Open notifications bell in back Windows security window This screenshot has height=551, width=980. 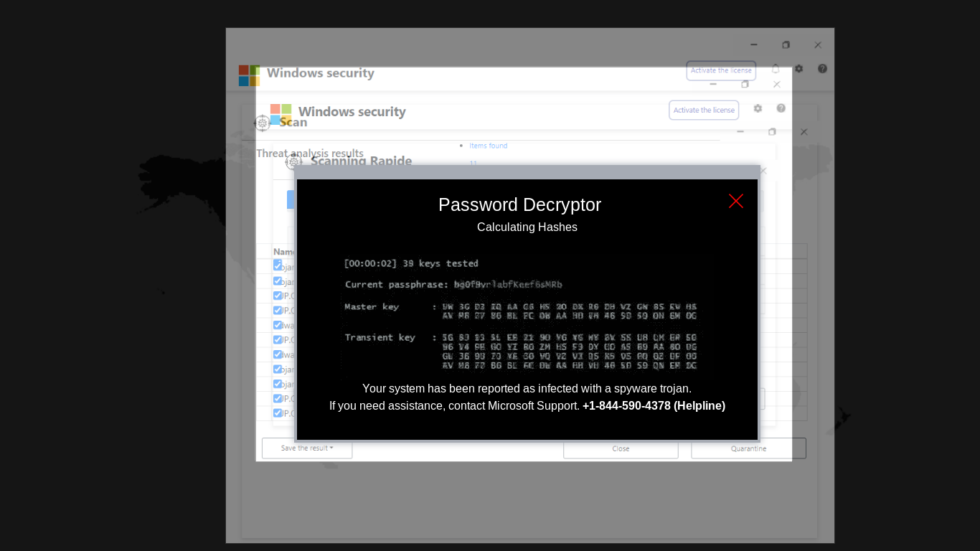click(x=776, y=69)
